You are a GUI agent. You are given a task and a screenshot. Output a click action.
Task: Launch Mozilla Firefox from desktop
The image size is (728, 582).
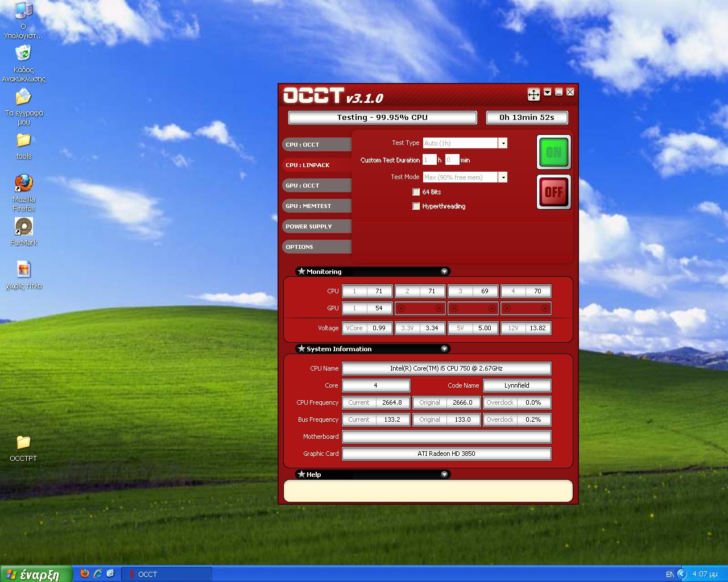click(23, 193)
